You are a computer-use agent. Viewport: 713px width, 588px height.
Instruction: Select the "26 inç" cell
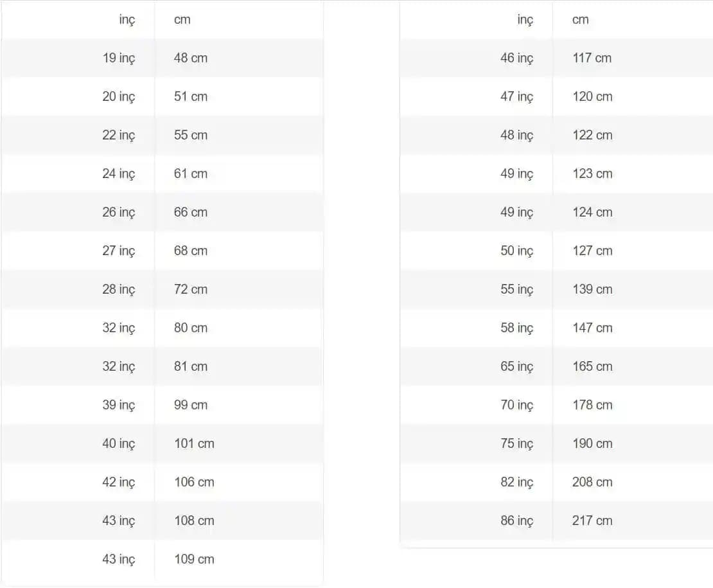tap(119, 212)
